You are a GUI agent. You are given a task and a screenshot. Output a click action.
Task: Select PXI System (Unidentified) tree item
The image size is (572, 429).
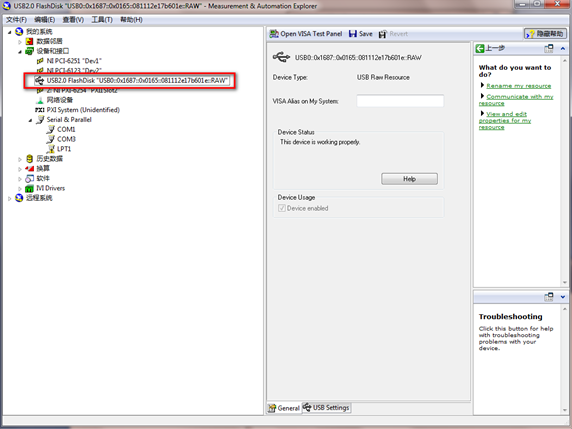(x=83, y=110)
